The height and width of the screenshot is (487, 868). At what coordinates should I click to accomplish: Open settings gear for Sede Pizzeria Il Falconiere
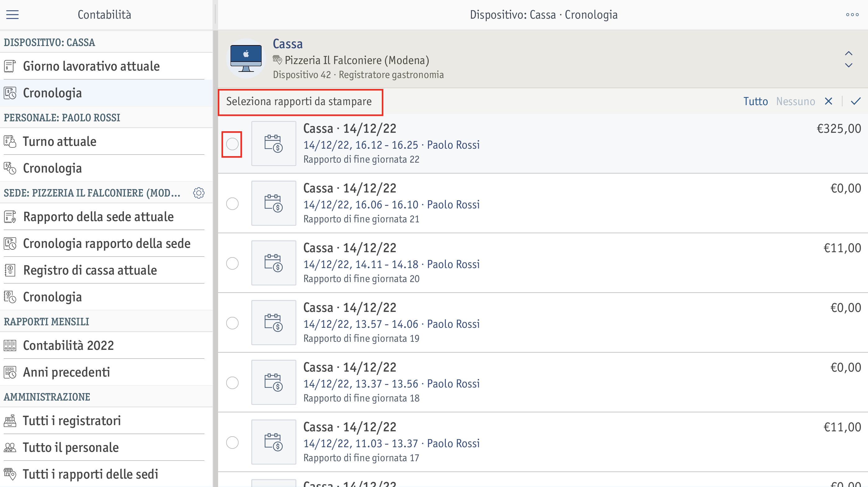[x=199, y=193]
